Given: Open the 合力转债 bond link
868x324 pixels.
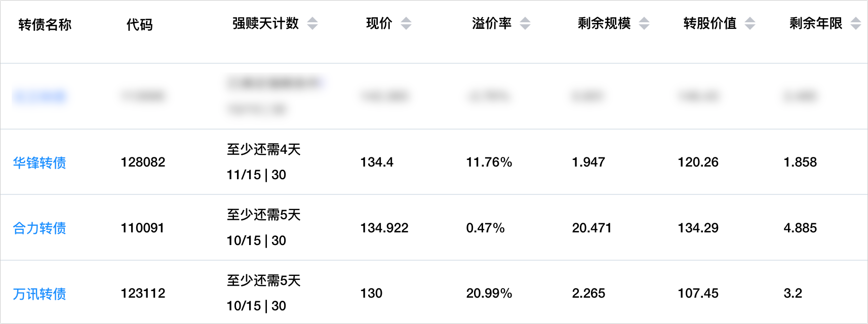Looking at the screenshot, I should click(40, 228).
